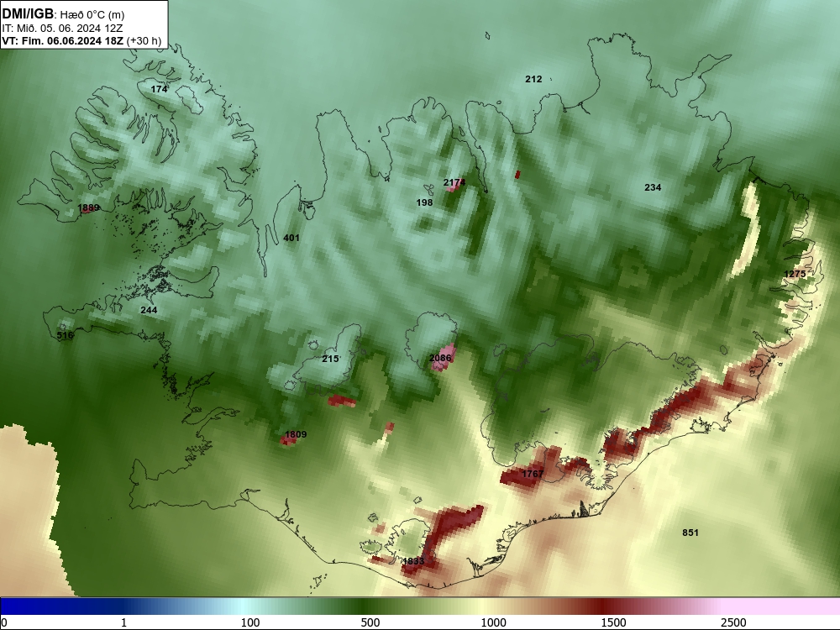This screenshot has width=840, height=630.
Task: Click the 1809 value label
Action: pyautogui.click(x=296, y=434)
